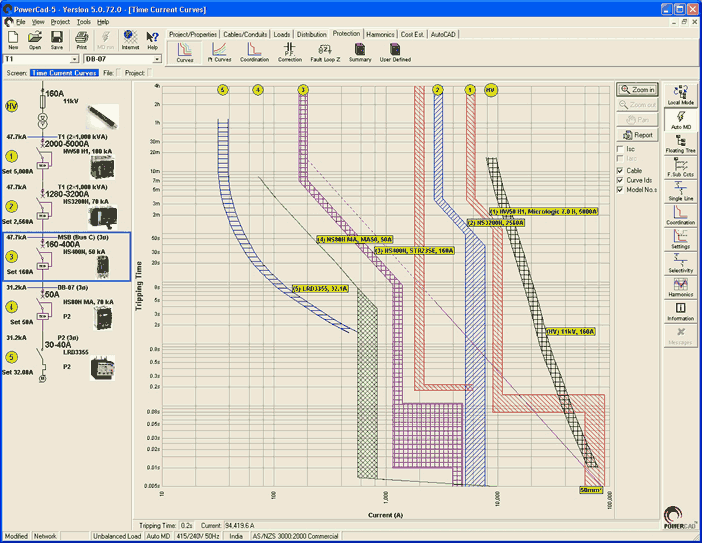Open the protection Summary tool
This screenshot has width=702, height=543.
(x=360, y=53)
